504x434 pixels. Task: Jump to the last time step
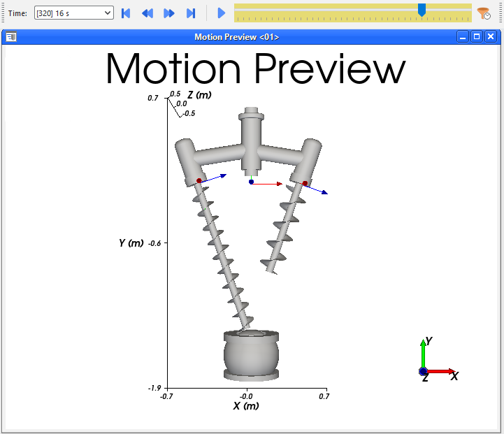pyautogui.click(x=191, y=13)
